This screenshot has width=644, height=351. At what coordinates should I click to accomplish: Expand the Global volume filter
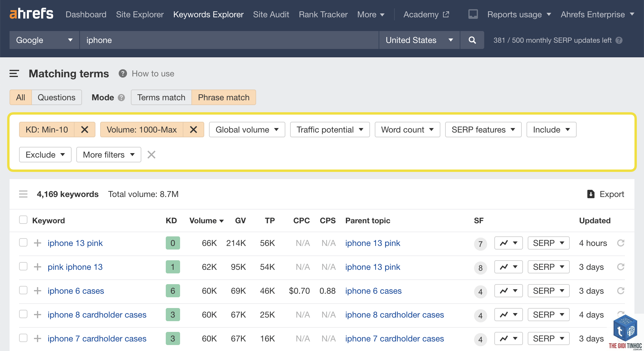pyautogui.click(x=247, y=130)
